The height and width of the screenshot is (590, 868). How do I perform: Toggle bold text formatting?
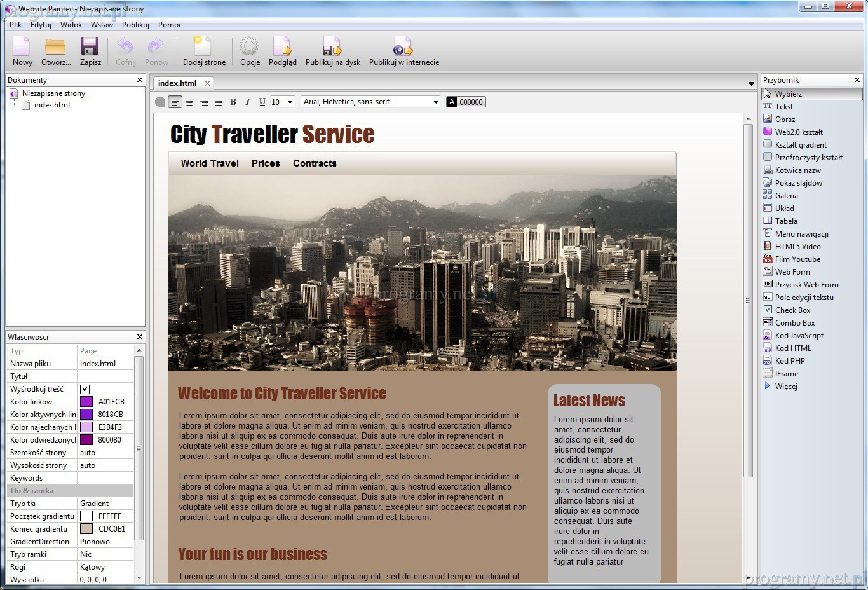tap(233, 102)
